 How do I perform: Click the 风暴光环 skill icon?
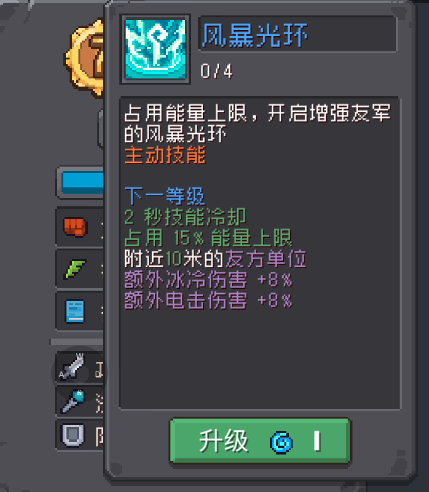coord(155,49)
